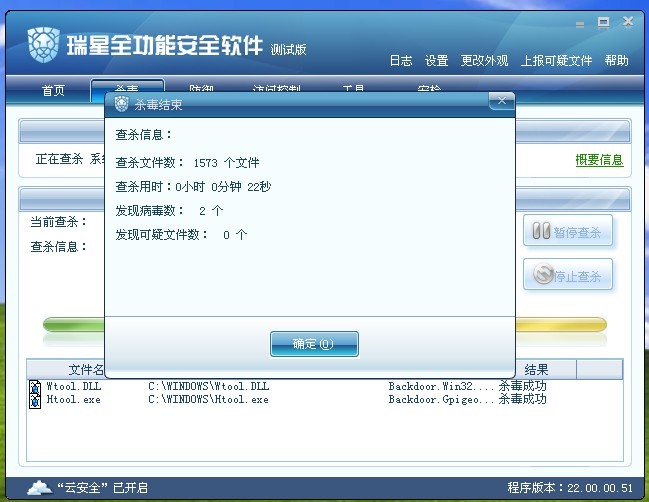Click the Rising lion shield logo
The width and height of the screenshot is (649, 502).
tap(43, 45)
